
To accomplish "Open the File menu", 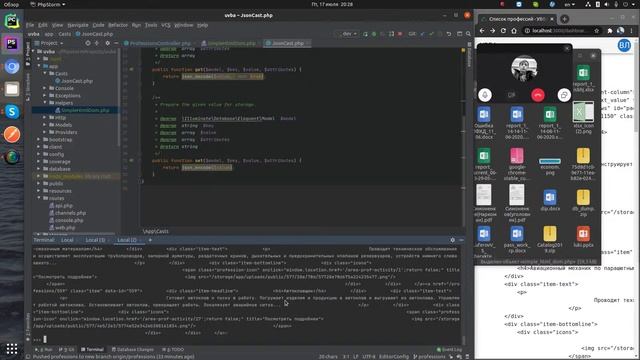I will pyautogui.click(x=30, y=25).
